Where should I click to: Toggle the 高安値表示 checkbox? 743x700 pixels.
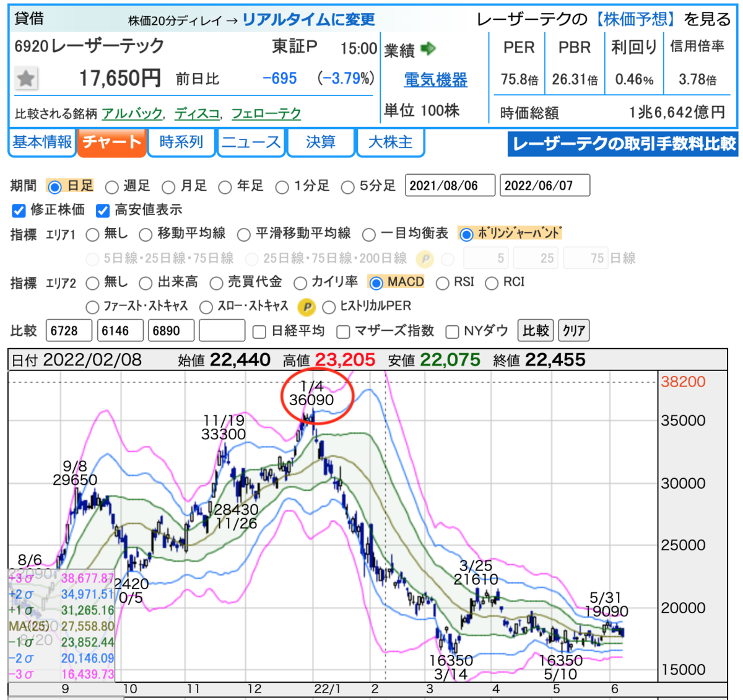tap(103, 211)
